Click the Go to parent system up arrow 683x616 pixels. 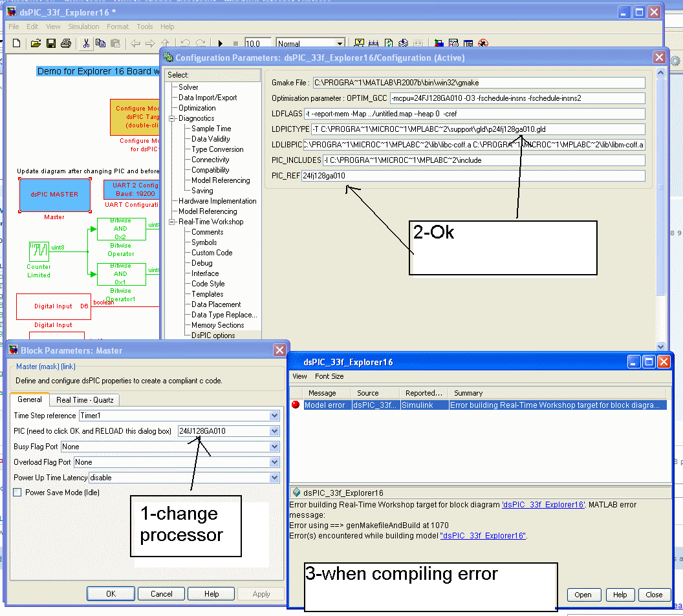click(165, 43)
